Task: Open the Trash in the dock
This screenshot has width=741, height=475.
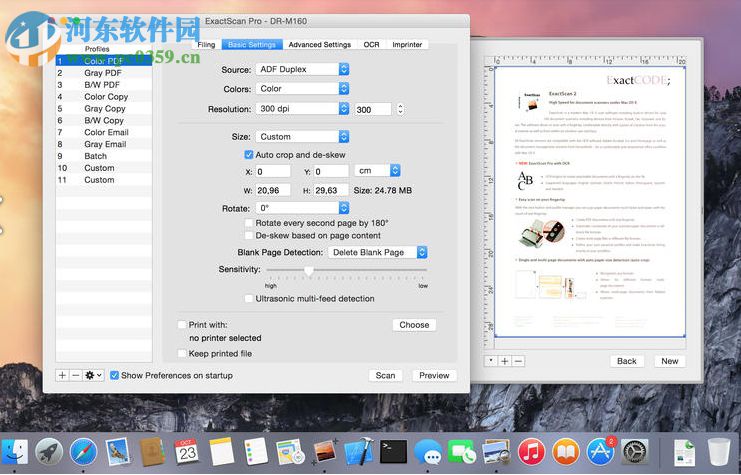Action: pyautogui.click(x=719, y=452)
